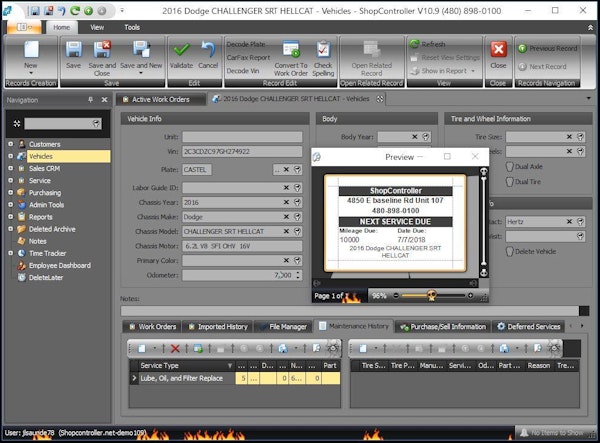This screenshot has width=600, height=443.
Task: Click the Convert To Work Order icon
Action: 291,50
